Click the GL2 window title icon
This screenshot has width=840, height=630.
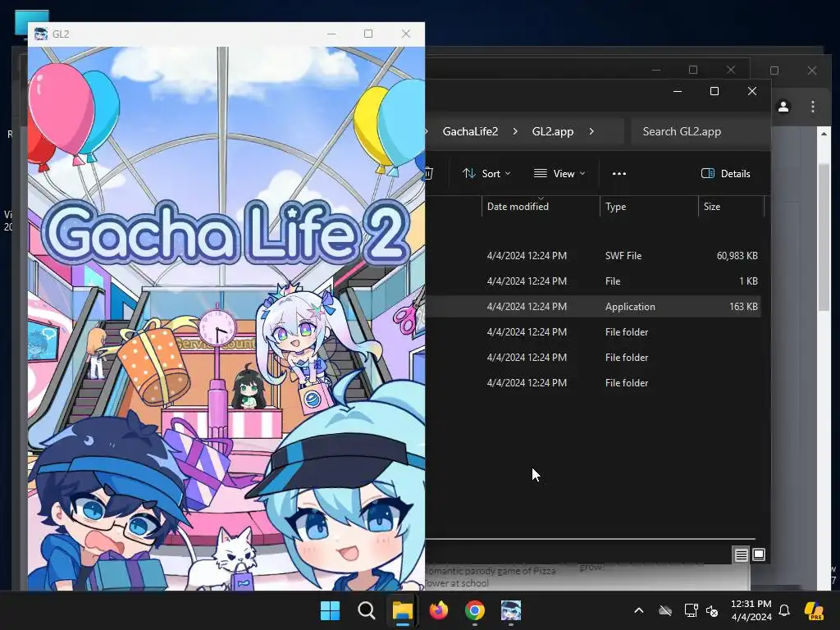(x=41, y=34)
